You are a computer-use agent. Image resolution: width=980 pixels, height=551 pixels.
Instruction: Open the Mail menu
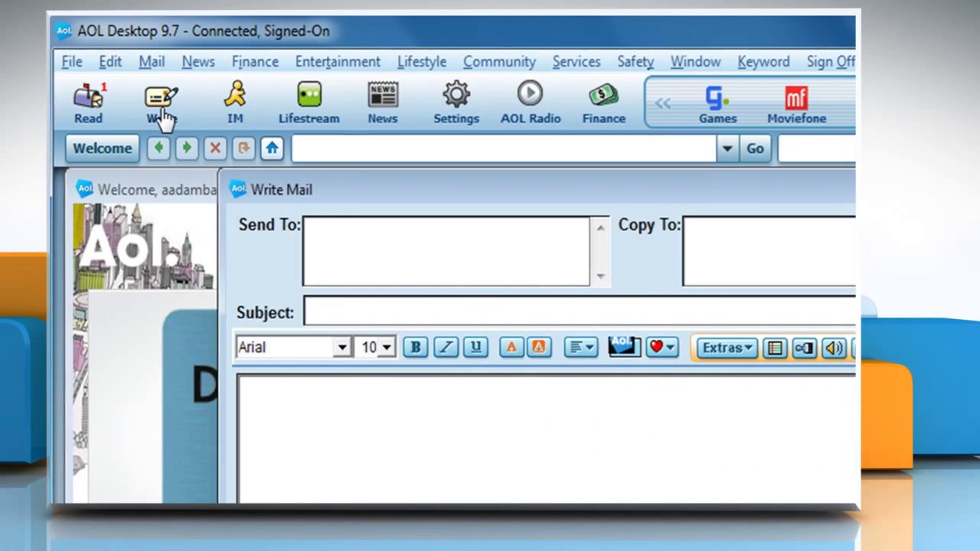[152, 62]
